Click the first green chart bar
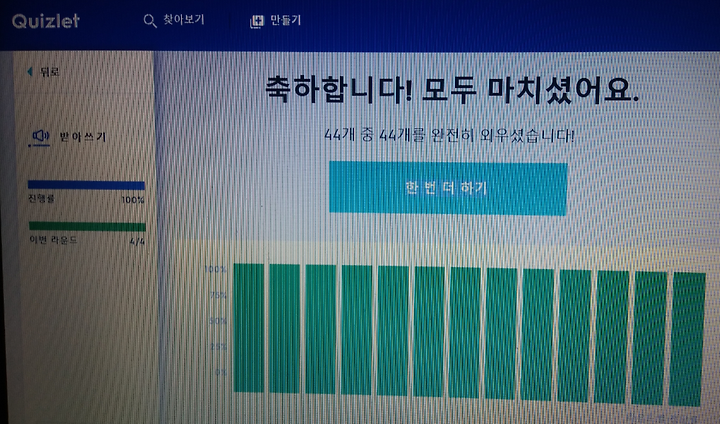This screenshot has width=720, height=424. point(249,328)
